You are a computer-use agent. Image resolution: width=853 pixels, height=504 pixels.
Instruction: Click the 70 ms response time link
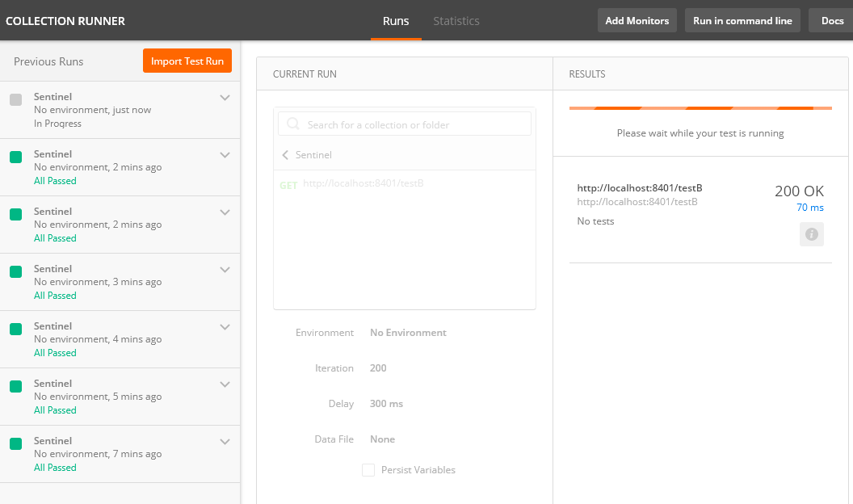point(810,208)
